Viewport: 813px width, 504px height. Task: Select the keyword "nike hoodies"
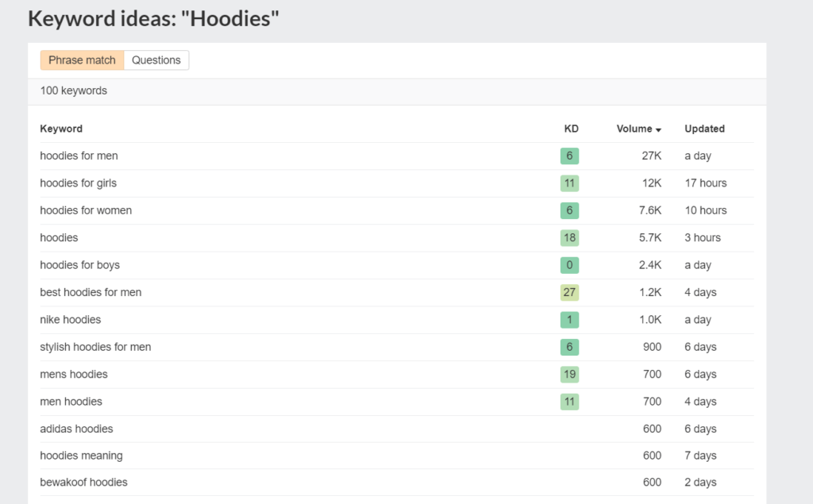71,319
